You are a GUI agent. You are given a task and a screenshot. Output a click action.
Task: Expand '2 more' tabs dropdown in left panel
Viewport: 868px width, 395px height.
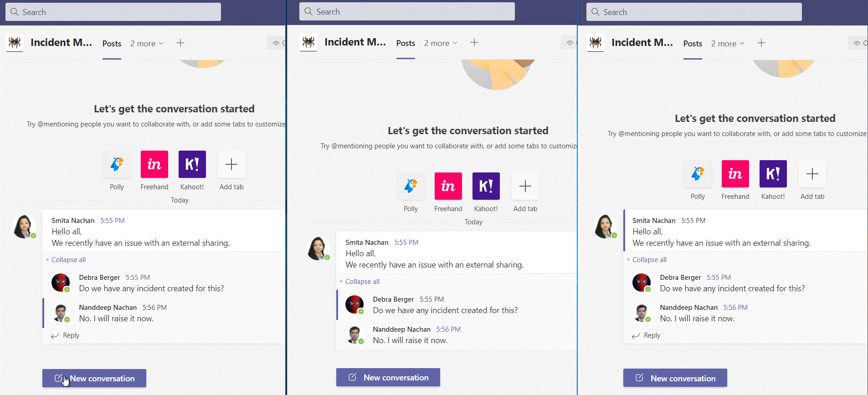(x=147, y=44)
